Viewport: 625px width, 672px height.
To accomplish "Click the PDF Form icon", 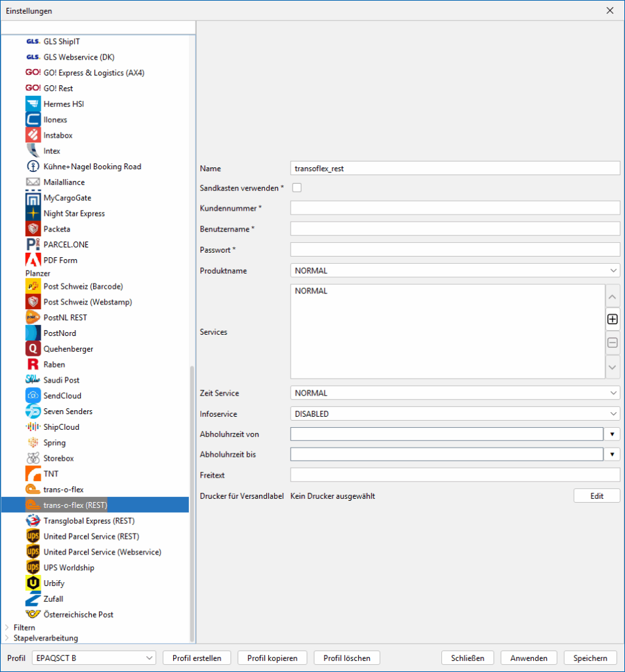I will click(33, 261).
